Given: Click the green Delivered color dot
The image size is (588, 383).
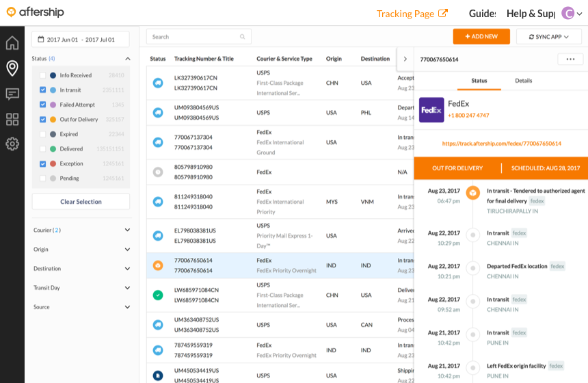Looking at the screenshot, I should point(53,149).
